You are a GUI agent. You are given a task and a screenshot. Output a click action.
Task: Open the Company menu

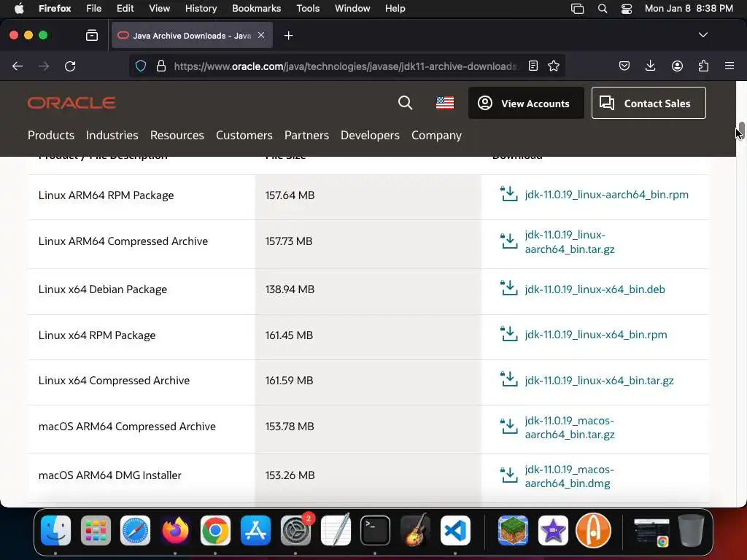coord(436,135)
